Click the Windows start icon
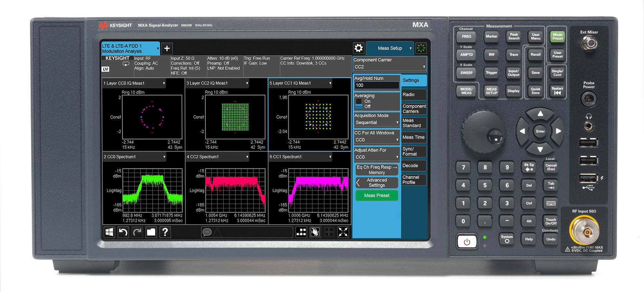The height and width of the screenshot is (292, 644). 109,232
